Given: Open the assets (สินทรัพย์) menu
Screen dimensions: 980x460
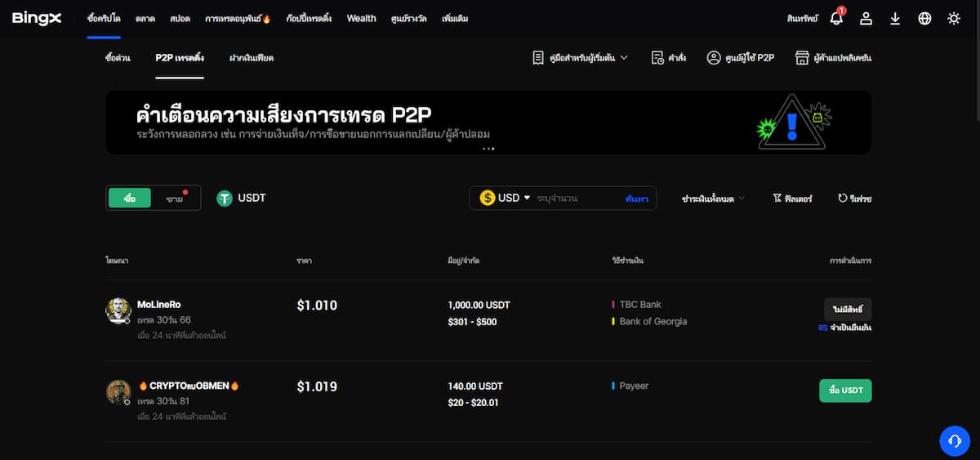Looking at the screenshot, I should pos(801,18).
